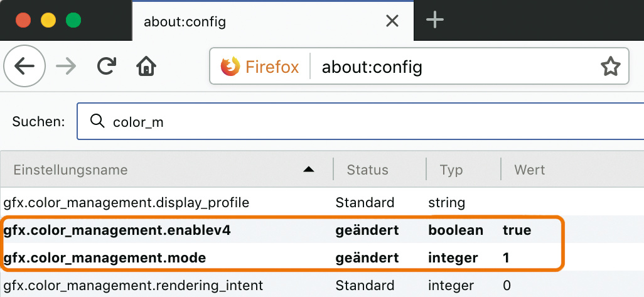Bookmark this page with star icon
Screen dimensions: 644x297
pos(610,67)
